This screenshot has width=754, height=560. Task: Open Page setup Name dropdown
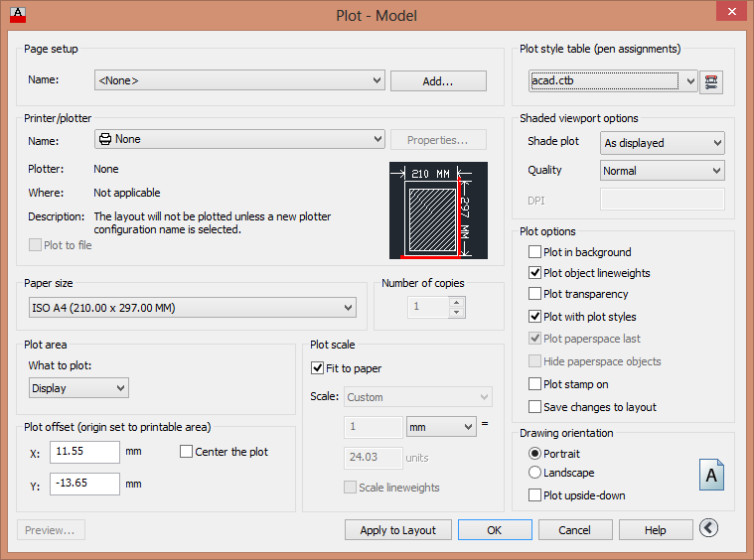point(239,80)
